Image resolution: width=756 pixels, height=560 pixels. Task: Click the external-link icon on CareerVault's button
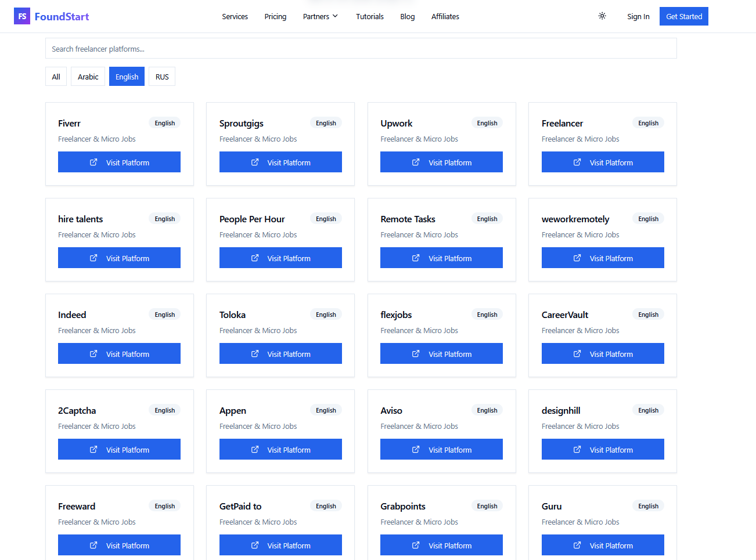click(577, 353)
